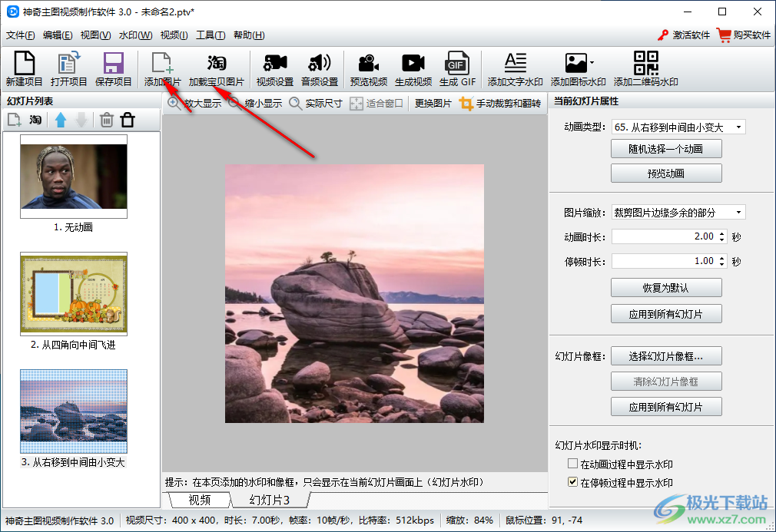Click the grey move-down arrow icon
Screen dimensions: 776x532
[81, 120]
